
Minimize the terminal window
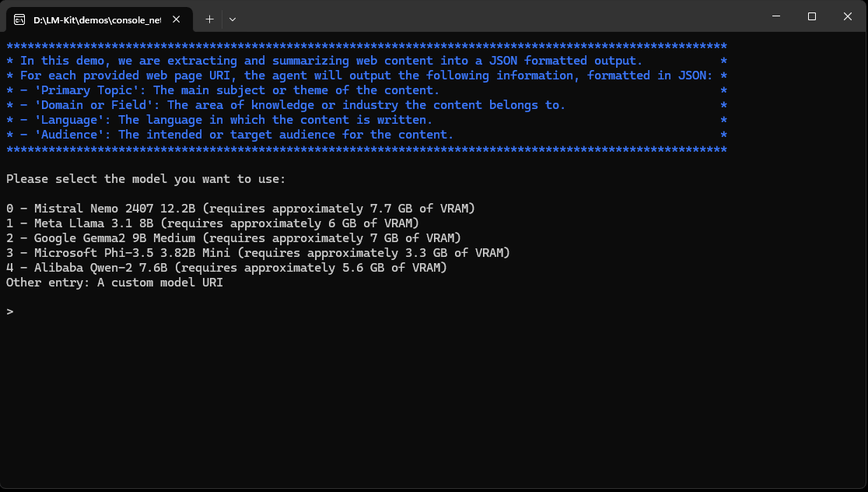[x=775, y=16]
